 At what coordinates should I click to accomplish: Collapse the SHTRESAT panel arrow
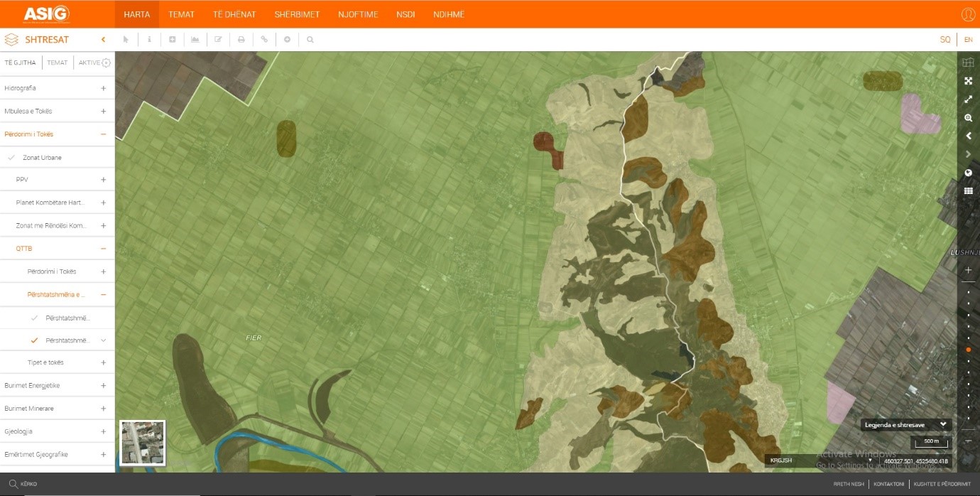(104, 40)
